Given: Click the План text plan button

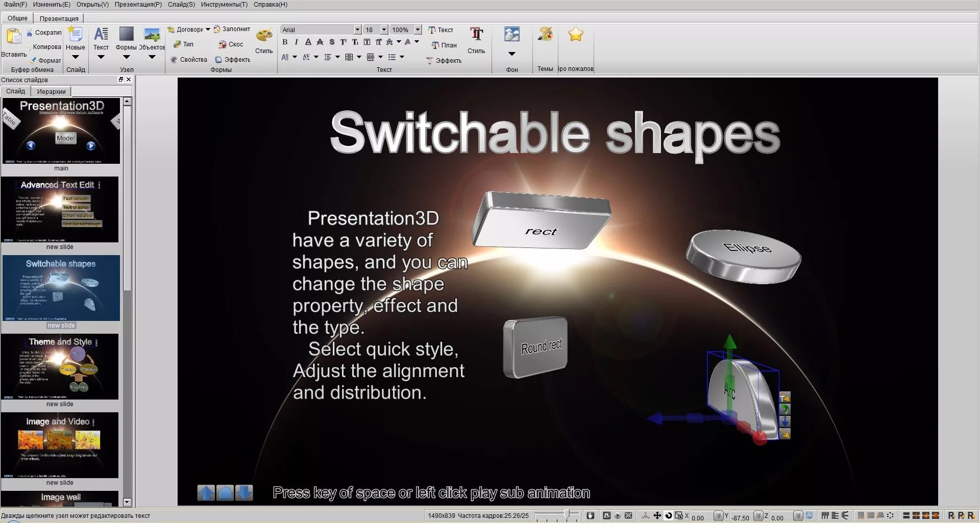Looking at the screenshot, I should coord(444,45).
